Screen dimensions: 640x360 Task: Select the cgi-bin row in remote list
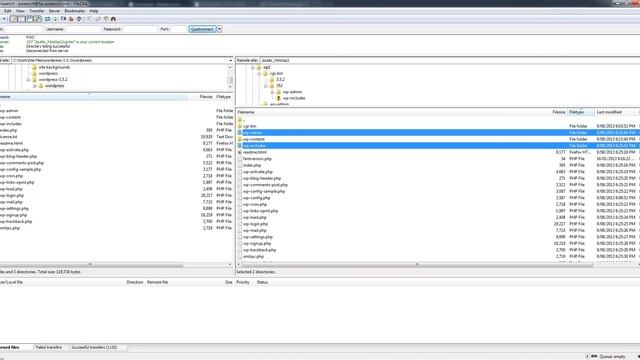438,126
